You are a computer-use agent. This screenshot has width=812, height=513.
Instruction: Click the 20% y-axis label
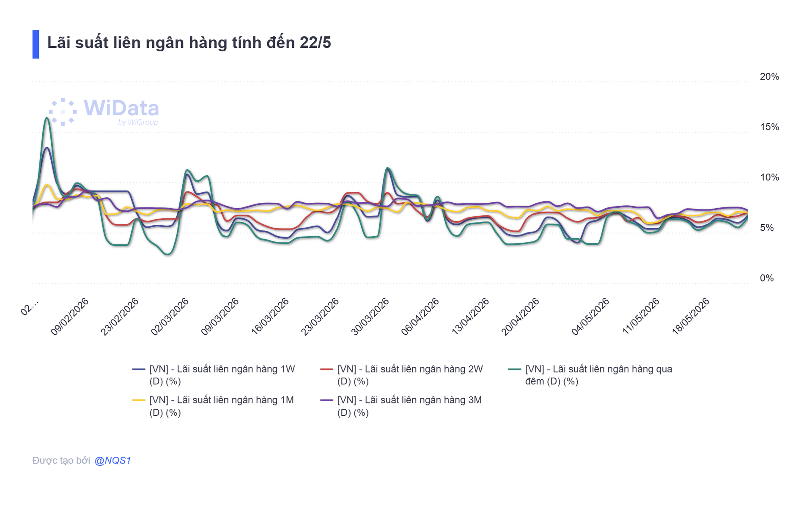click(769, 77)
